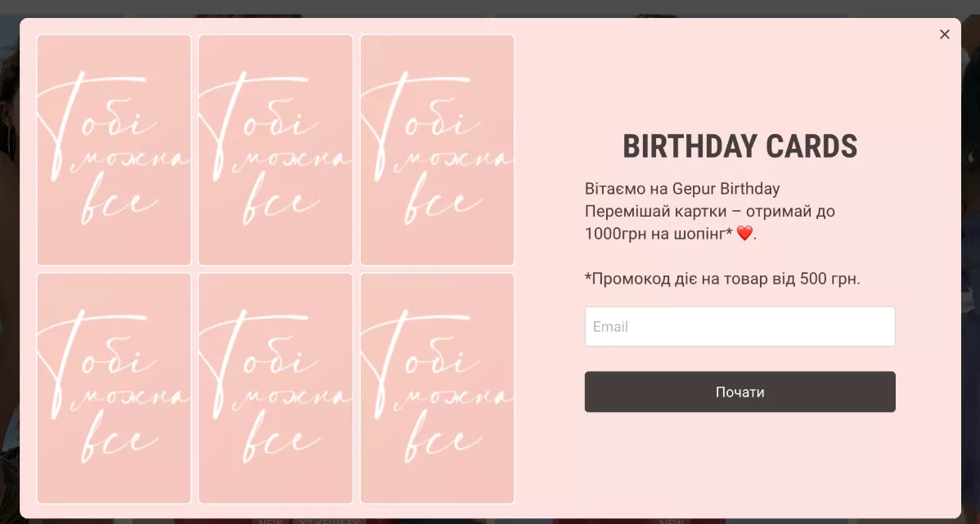
Task: Click the red heart emoji
Action: (744, 234)
